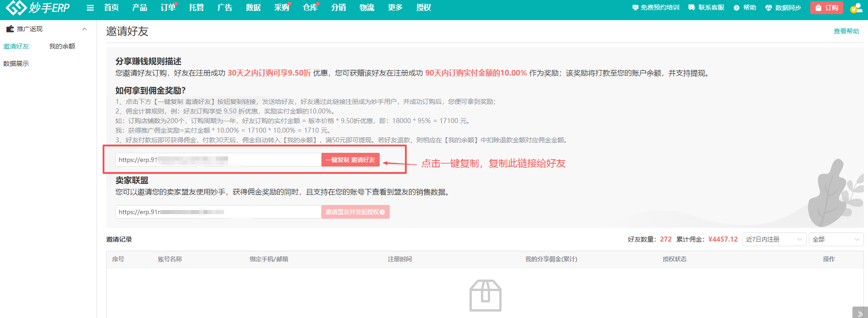Image resolution: width=868 pixels, height=318 pixels.
Task: Open the 采购 menu
Action: point(282,8)
